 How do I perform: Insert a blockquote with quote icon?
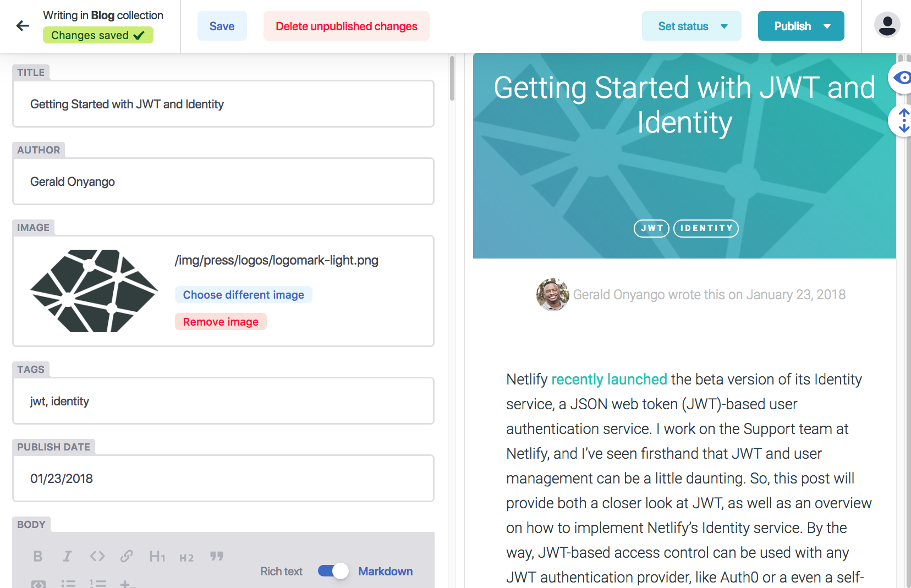click(216, 556)
